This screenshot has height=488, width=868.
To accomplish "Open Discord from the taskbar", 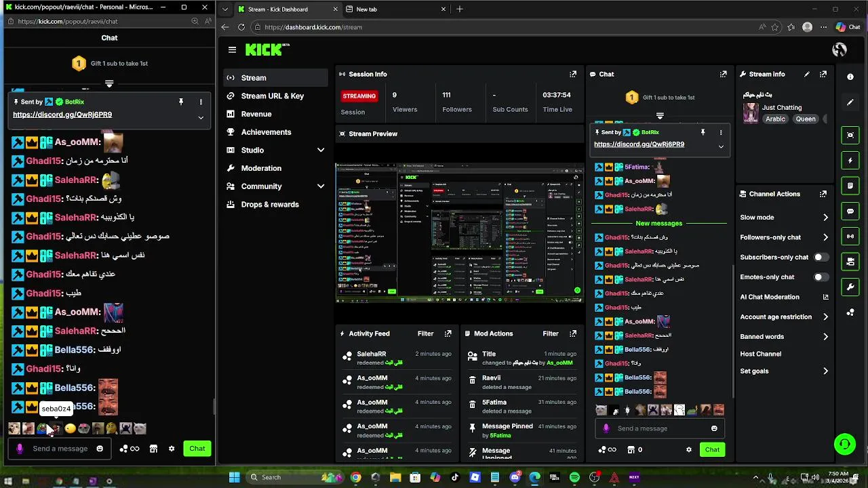I will pos(515,477).
